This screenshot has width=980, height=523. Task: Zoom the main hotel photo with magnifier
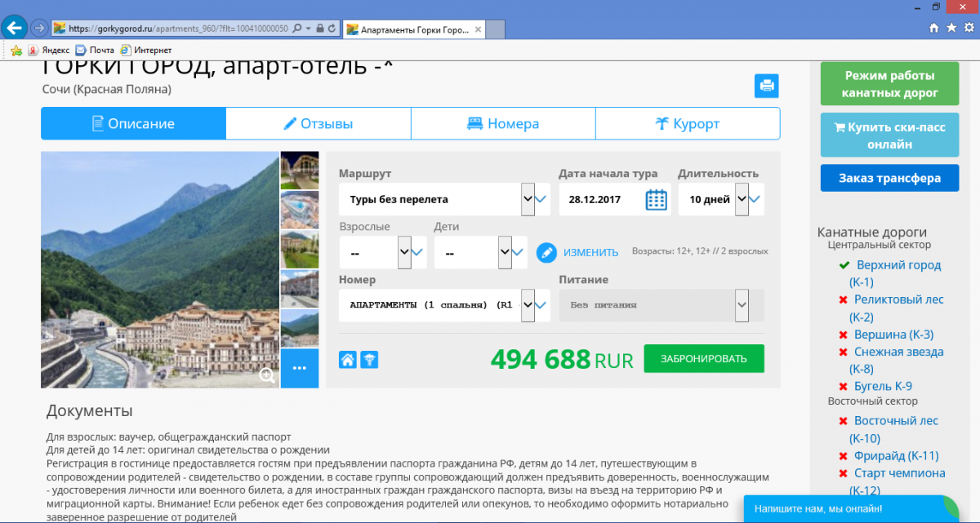point(267,375)
